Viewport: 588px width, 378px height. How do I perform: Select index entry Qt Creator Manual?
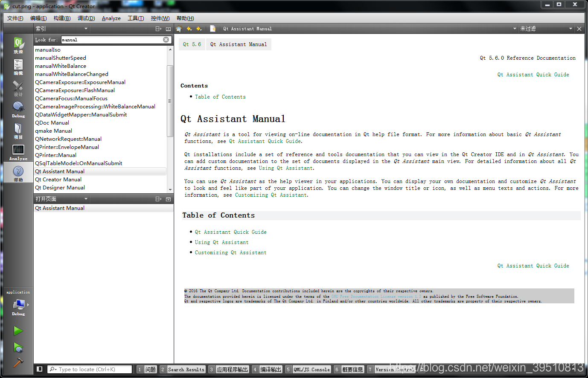[x=58, y=180]
